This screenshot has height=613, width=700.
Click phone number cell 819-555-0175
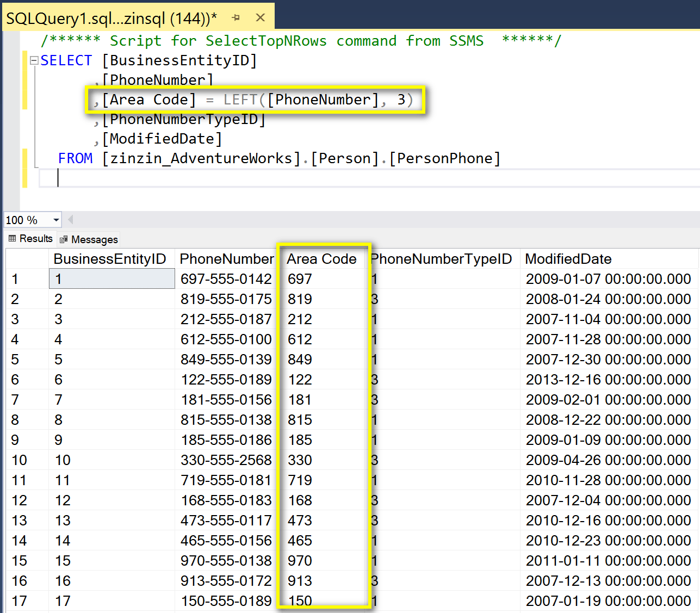coord(226,299)
